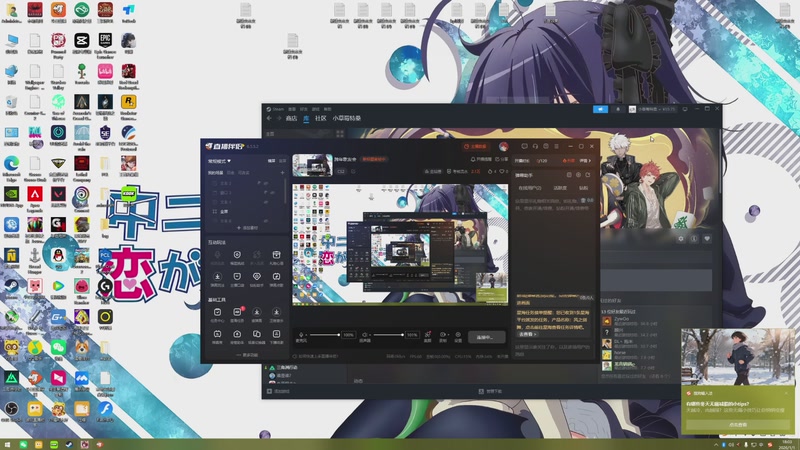Image resolution: width=800 pixels, height=450 pixels.
Task: Expand the 常规模式 mode dropdown
Action: (219, 161)
